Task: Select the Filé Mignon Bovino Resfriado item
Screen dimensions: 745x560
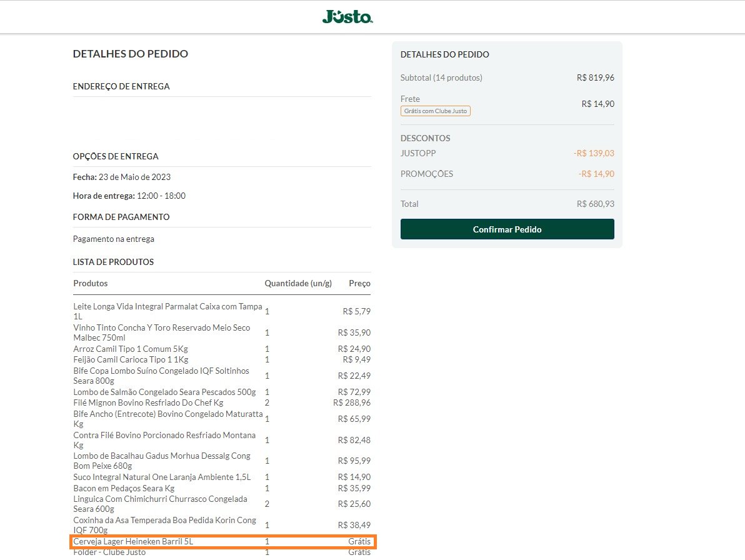Action: pyautogui.click(x=148, y=402)
